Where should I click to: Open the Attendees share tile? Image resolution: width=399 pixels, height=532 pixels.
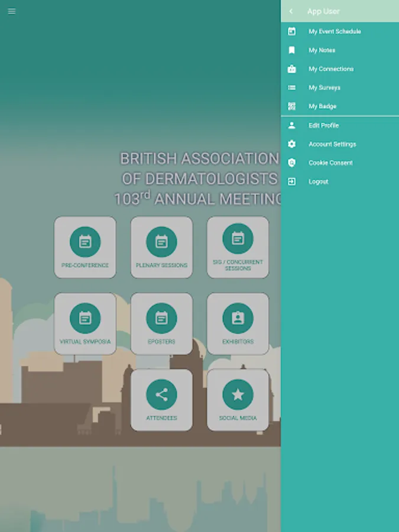[x=161, y=400]
